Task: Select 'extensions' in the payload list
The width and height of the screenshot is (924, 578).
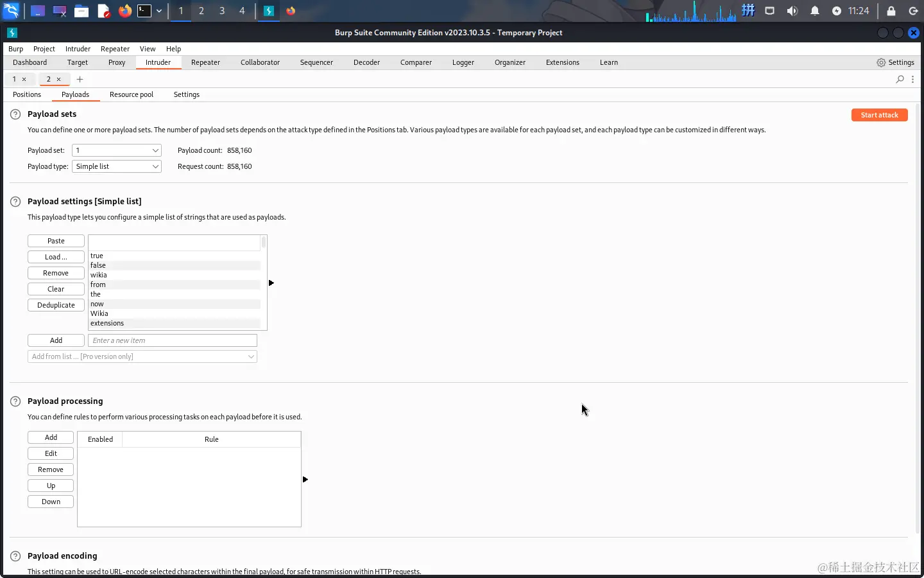Action: pyautogui.click(x=175, y=323)
